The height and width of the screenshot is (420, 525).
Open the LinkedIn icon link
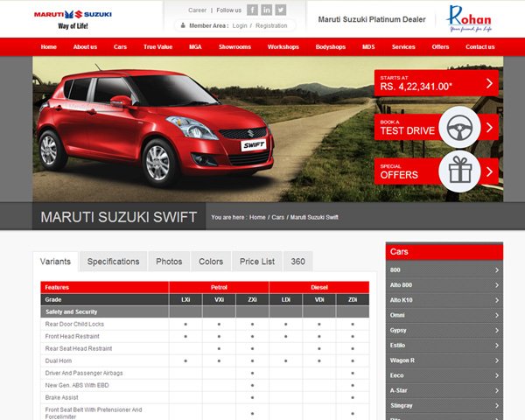coord(266,10)
